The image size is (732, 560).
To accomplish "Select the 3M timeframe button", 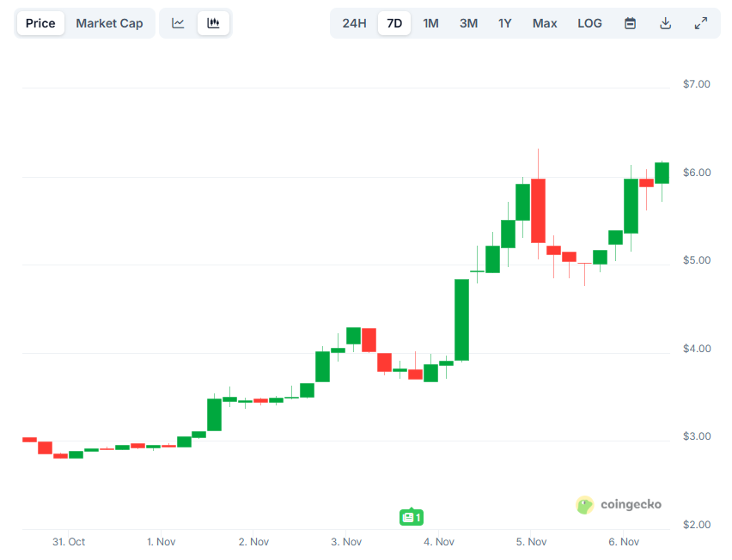I will pos(468,23).
